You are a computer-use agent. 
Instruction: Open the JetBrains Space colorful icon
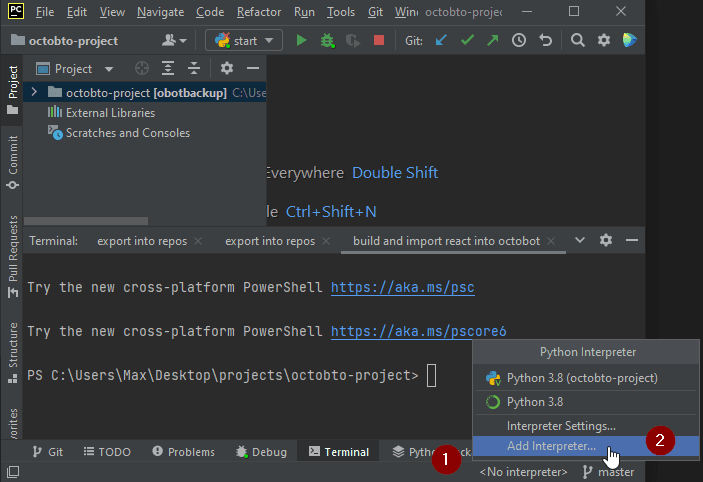(629, 41)
